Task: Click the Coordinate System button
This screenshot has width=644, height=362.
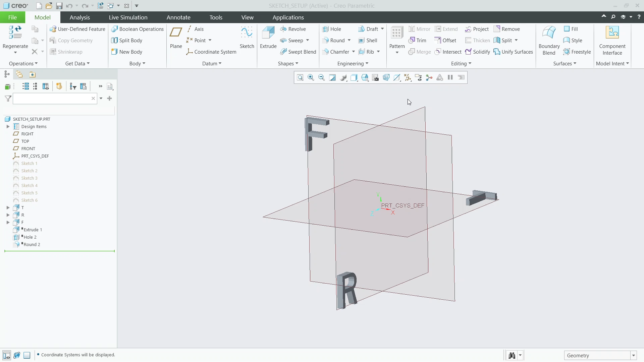Action: [211, 52]
